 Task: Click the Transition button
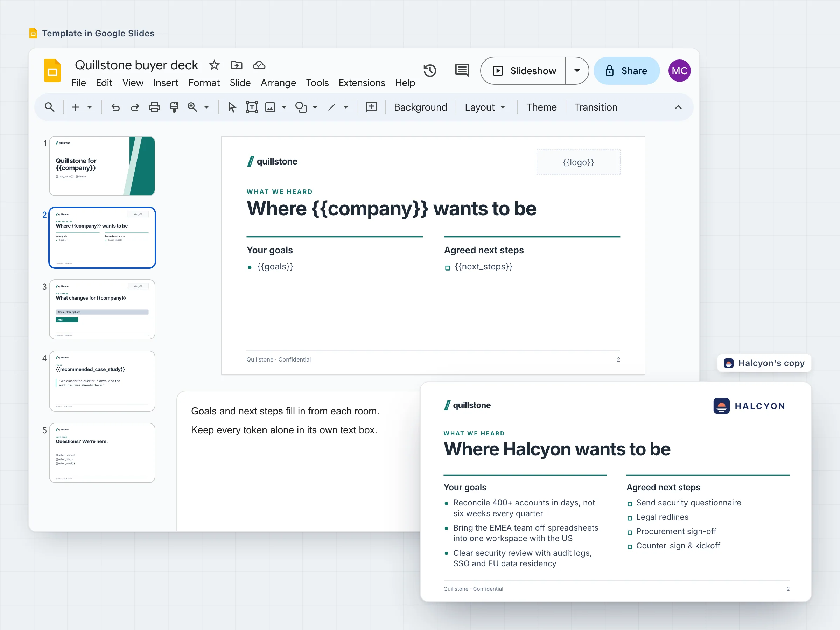point(595,107)
